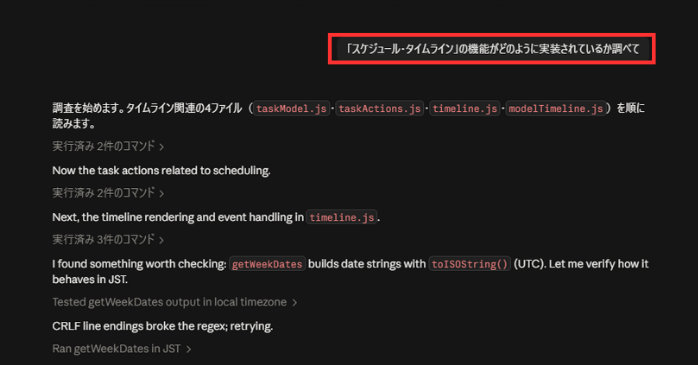Click the toISOString() code tag
698x365 pixels.
470,264
